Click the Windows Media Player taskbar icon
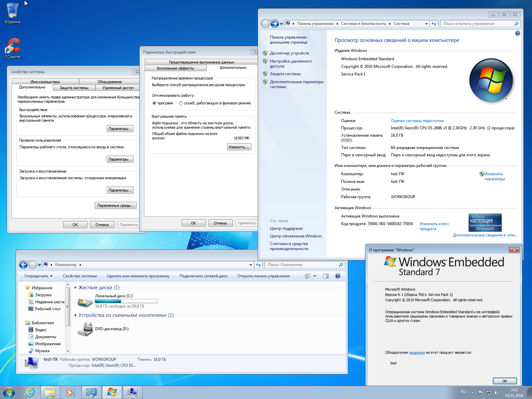 point(70,393)
